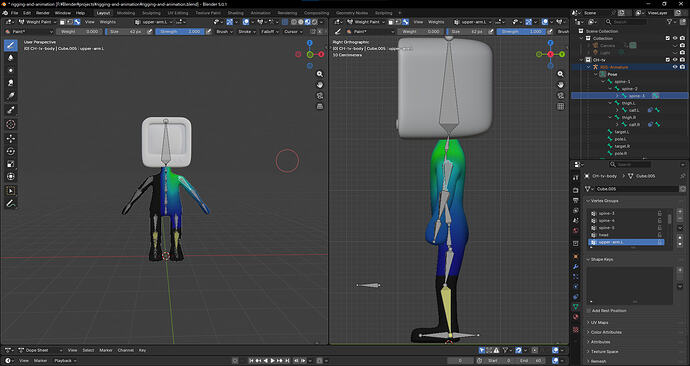This screenshot has width=690, height=366.
Task: Click the Weight slider in left viewport
Action: (x=79, y=32)
